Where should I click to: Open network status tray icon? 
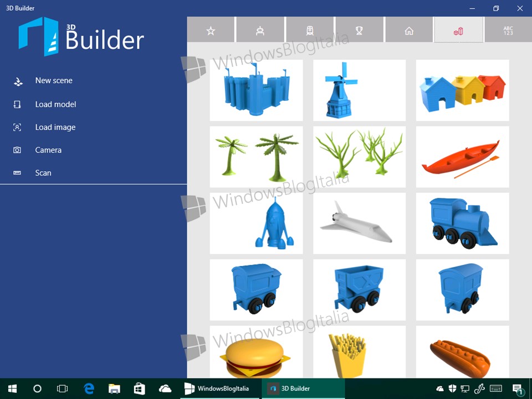[x=465, y=389]
